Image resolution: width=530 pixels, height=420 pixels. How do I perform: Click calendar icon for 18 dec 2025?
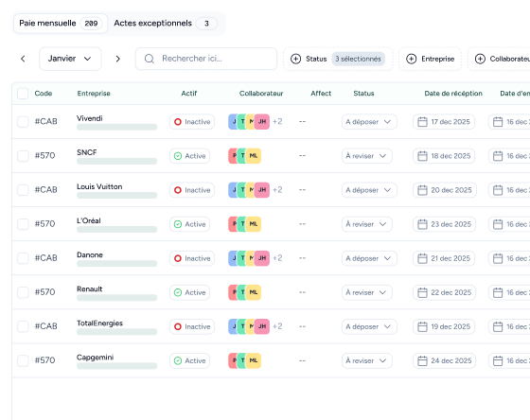(422, 156)
